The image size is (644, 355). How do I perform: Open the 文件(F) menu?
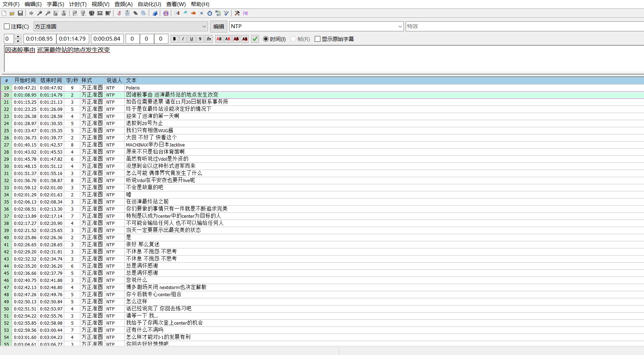(11, 4)
